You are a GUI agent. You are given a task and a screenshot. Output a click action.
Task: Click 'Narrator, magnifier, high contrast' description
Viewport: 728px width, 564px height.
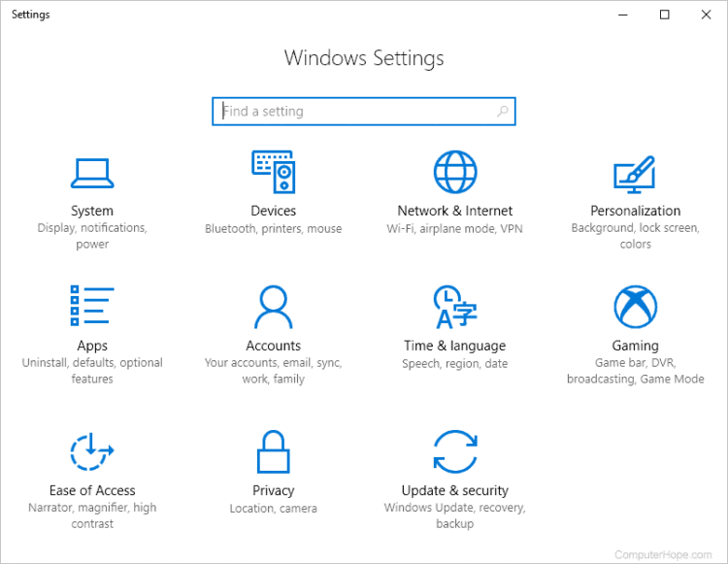pos(92,515)
